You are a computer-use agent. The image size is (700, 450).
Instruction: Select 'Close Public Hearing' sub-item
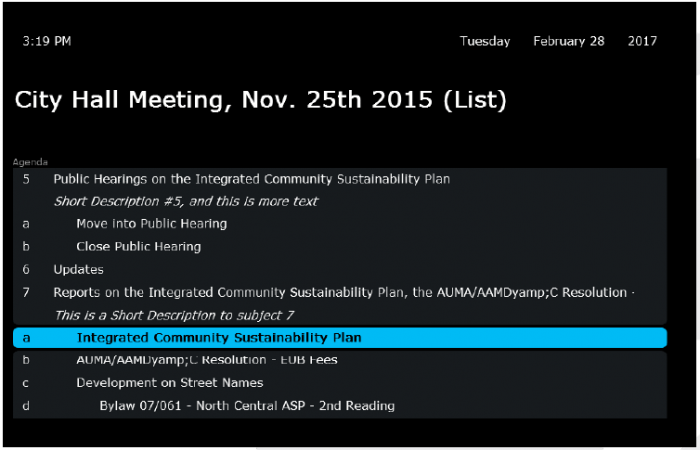[x=138, y=247]
